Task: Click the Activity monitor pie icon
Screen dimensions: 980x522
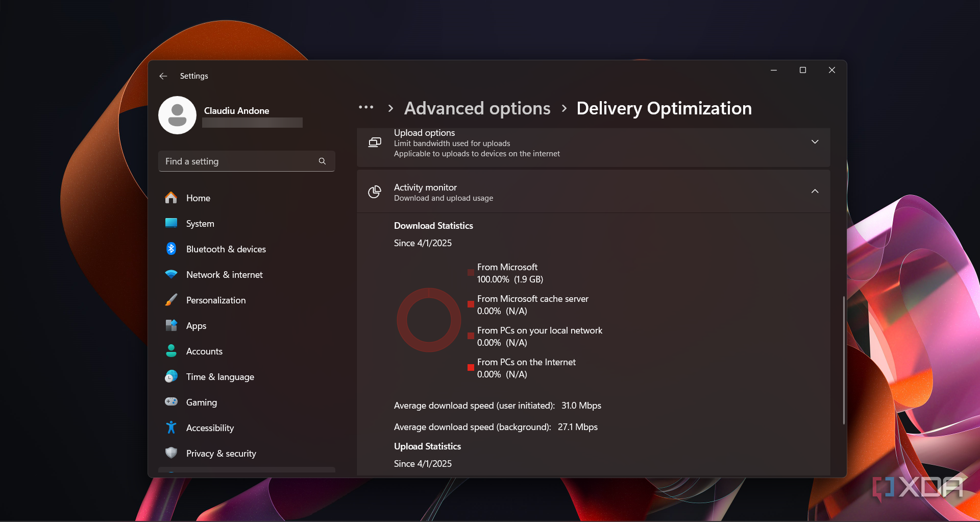Action: tap(375, 192)
